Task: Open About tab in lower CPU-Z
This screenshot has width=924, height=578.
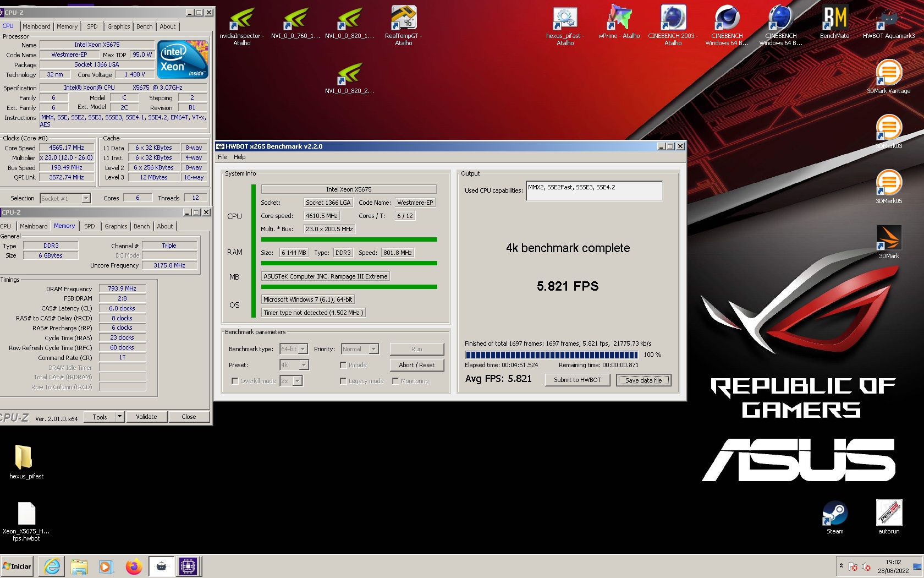Action: pyautogui.click(x=165, y=226)
